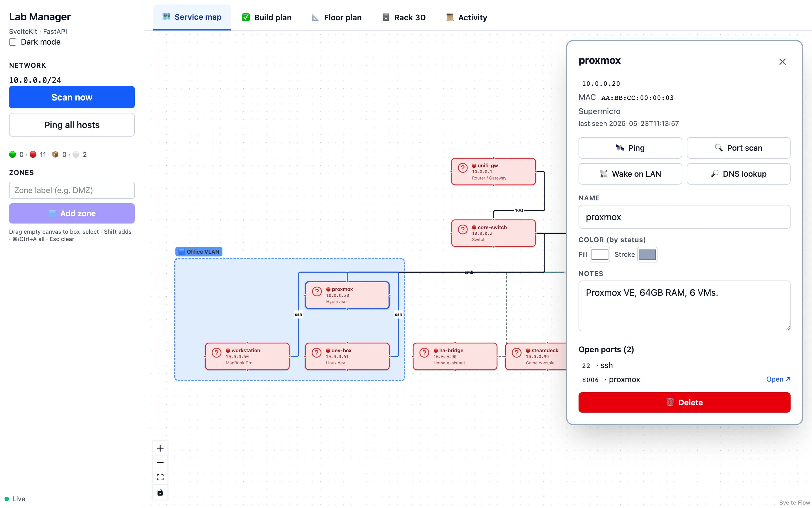The width and height of the screenshot is (812, 508).
Task: Click the 10.0.0.0/24 network value
Action: click(x=35, y=80)
